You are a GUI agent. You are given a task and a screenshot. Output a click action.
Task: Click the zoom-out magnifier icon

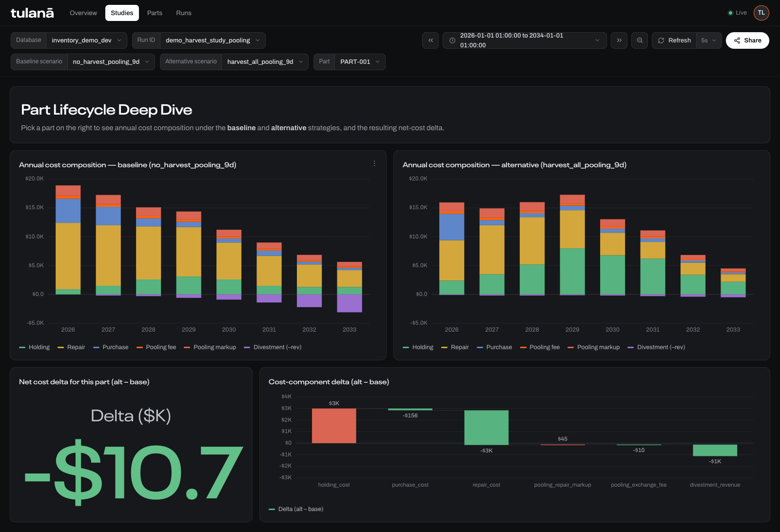tap(640, 40)
